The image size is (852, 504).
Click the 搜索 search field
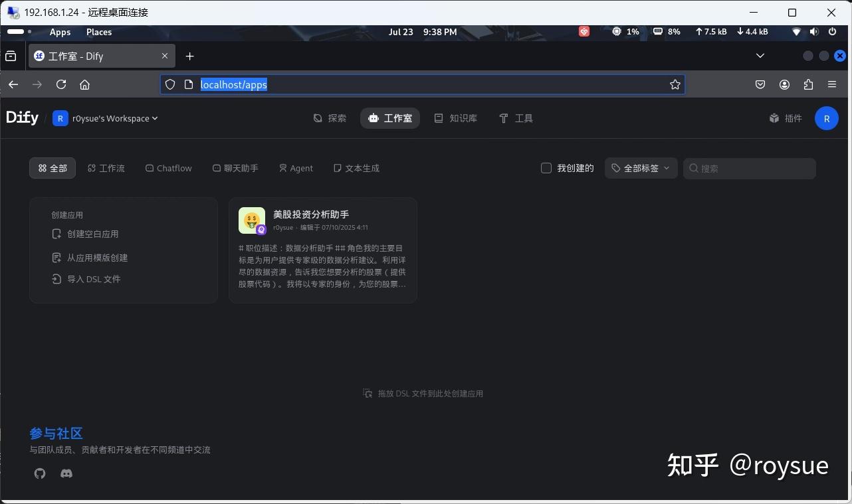pyautogui.click(x=750, y=168)
